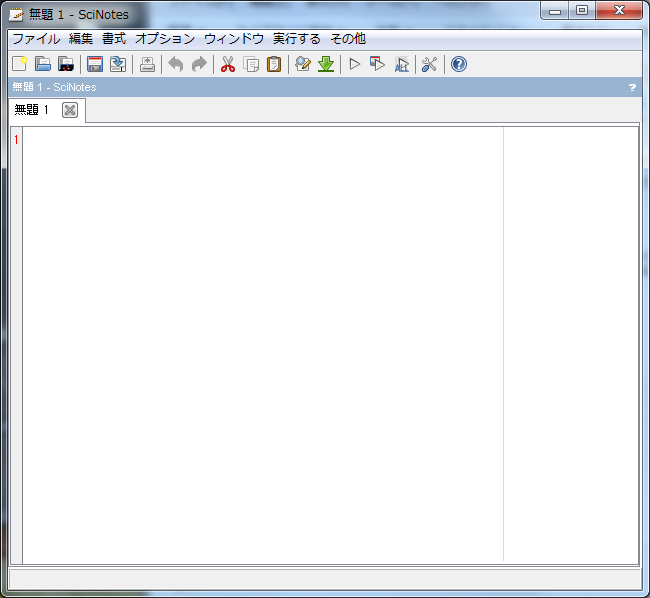Open the オプション menu
Viewport: 650px width, 598px height.
point(165,39)
